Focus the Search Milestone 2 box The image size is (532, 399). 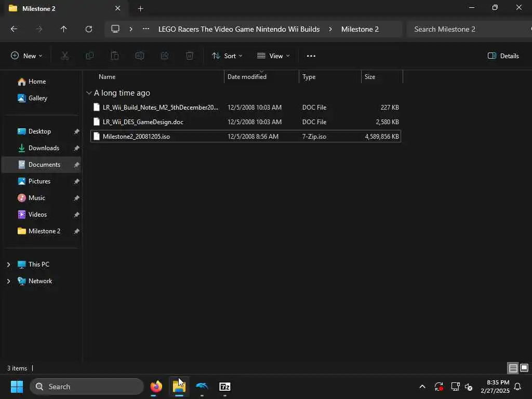469,29
